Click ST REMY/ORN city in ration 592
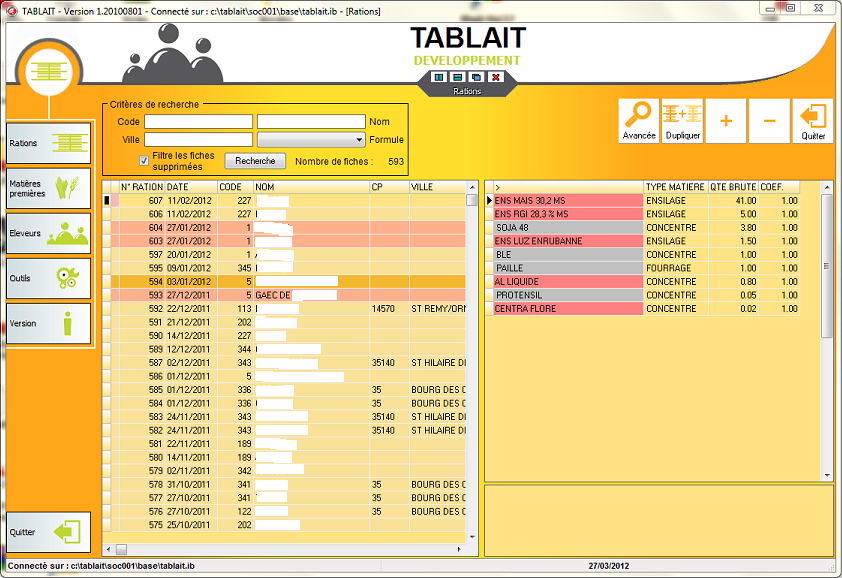This screenshot has height=578, width=842. 438,309
